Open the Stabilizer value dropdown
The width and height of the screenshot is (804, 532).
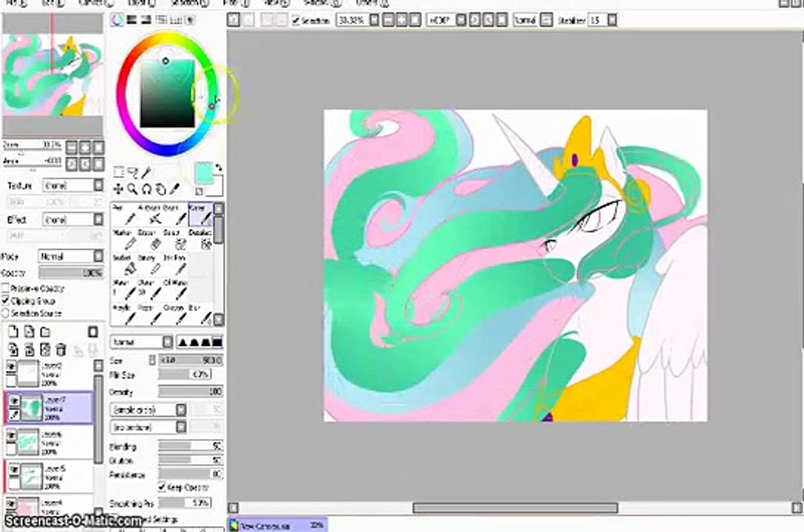pyautogui.click(x=612, y=21)
